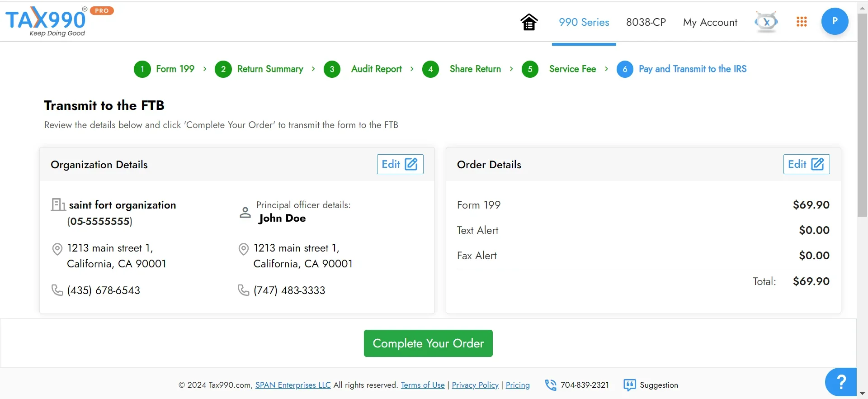
Task: Edit the Organization Details
Action: [x=400, y=164]
